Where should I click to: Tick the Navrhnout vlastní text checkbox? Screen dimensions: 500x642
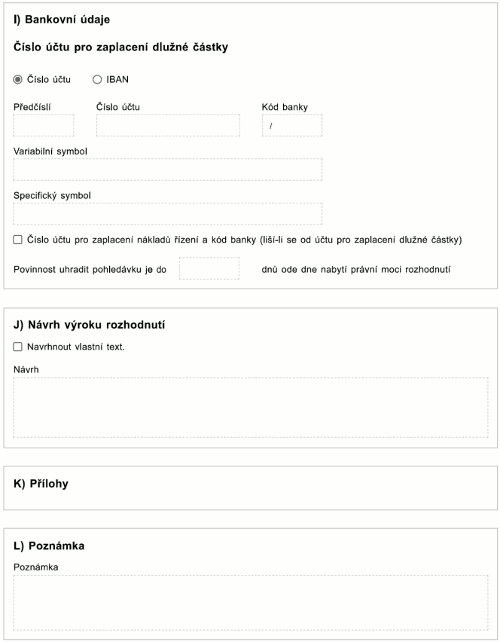[x=18, y=347]
